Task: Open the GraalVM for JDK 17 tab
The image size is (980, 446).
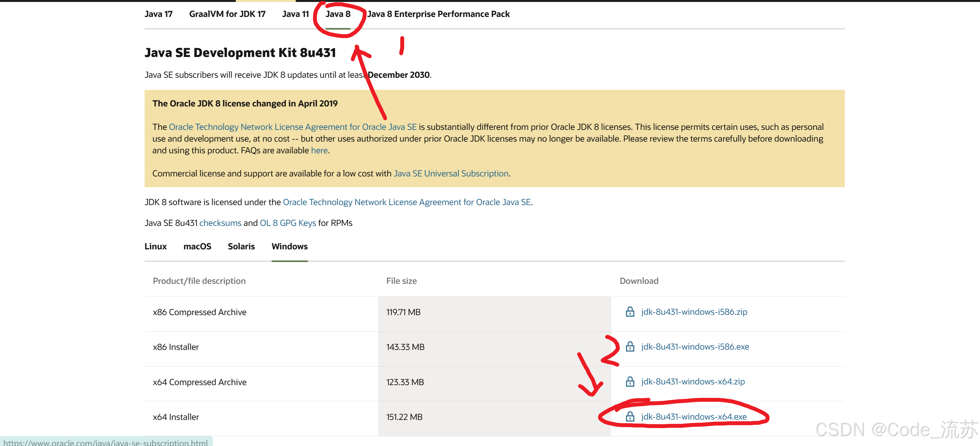Action: pos(227,14)
